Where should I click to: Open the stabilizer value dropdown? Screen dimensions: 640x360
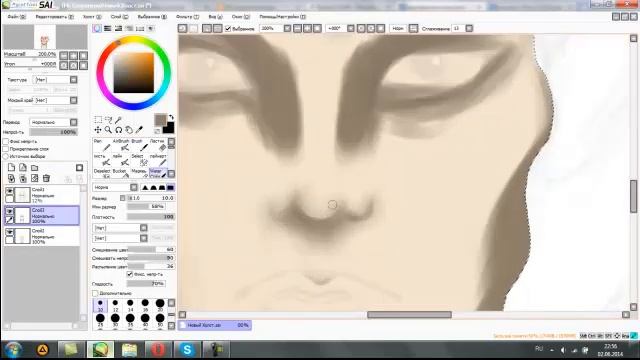click(469, 28)
